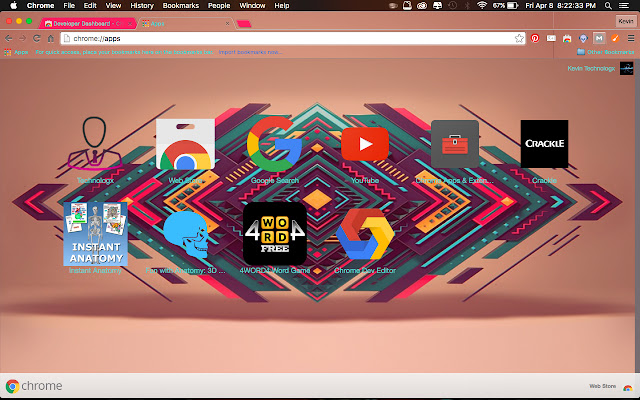Open the Chrome hamburger menu
Image resolution: width=640 pixels, height=400 pixels.
pyautogui.click(x=631, y=38)
